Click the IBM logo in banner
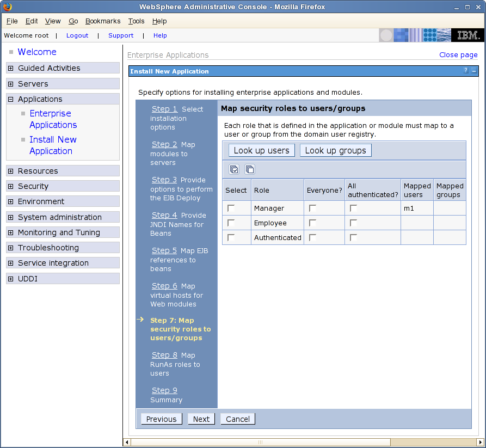This screenshot has width=486, height=448. click(x=468, y=35)
